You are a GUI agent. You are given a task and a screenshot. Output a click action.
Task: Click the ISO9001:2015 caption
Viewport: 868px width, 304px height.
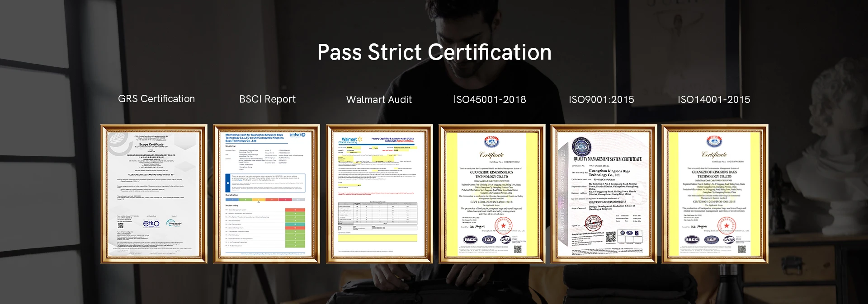(x=601, y=100)
